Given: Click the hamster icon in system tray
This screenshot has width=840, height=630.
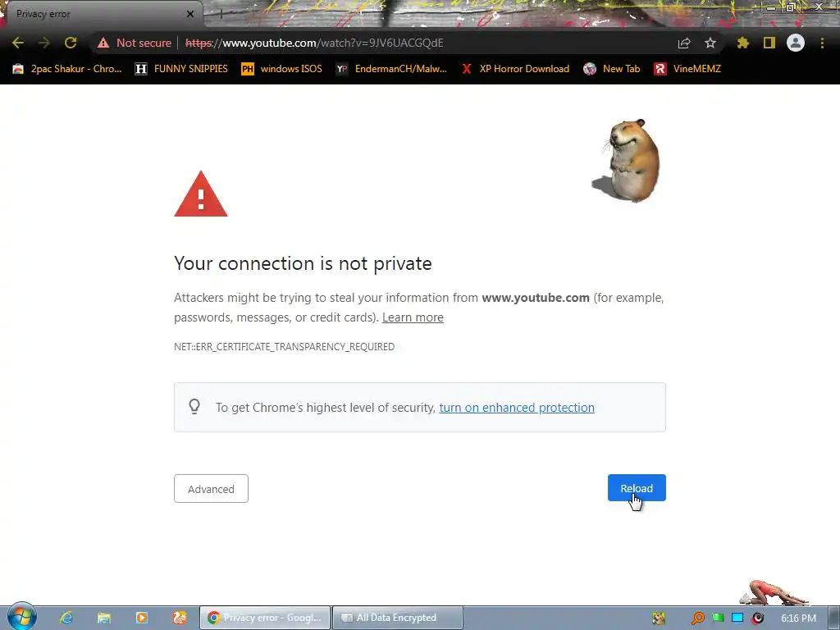Looking at the screenshot, I should [x=659, y=618].
